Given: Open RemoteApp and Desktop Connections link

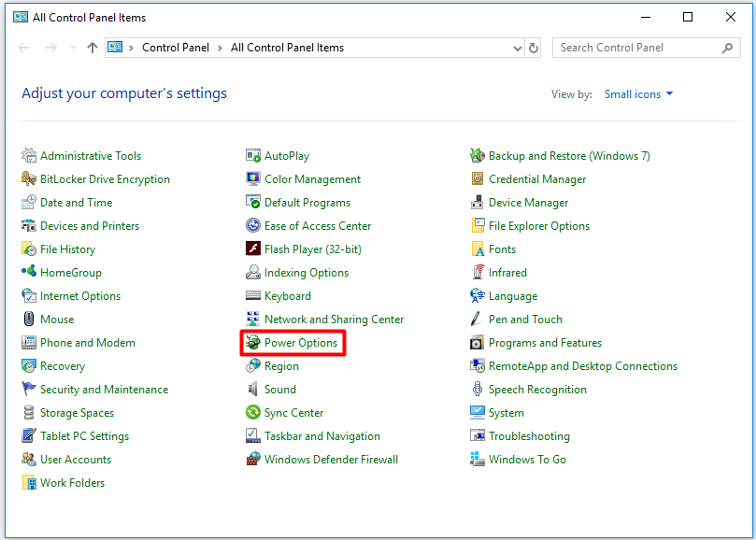Looking at the screenshot, I should (583, 366).
